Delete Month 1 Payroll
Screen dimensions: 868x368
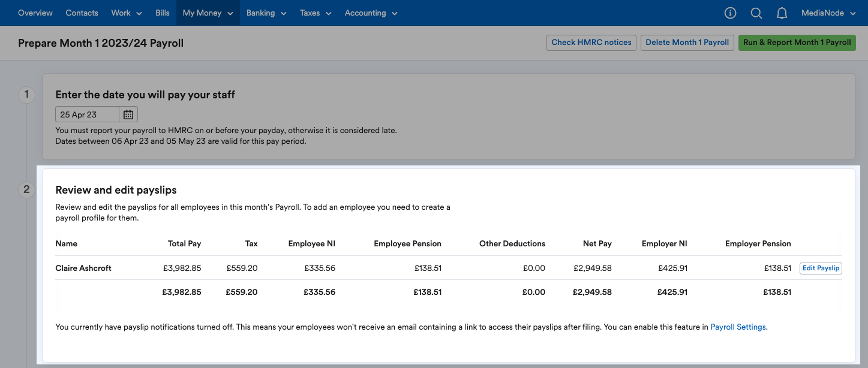tap(687, 43)
